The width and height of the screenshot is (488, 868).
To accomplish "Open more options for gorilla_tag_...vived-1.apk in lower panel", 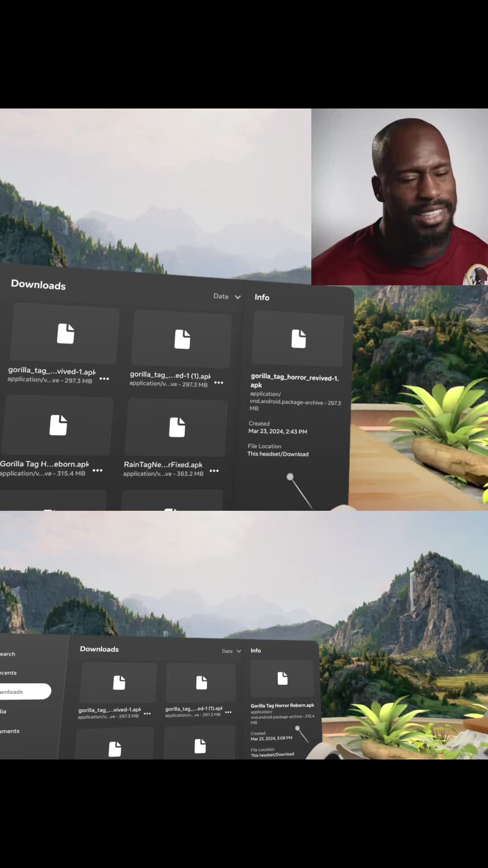I will 147,713.
